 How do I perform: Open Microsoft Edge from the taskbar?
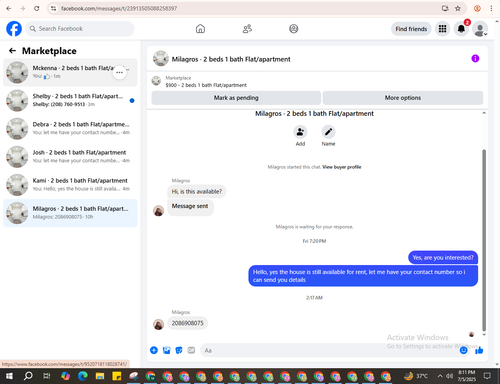point(83,376)
